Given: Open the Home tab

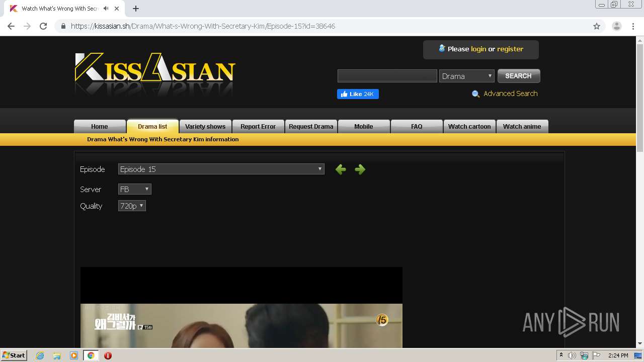Looking at the screenshot, I should [x=100, y=126].
